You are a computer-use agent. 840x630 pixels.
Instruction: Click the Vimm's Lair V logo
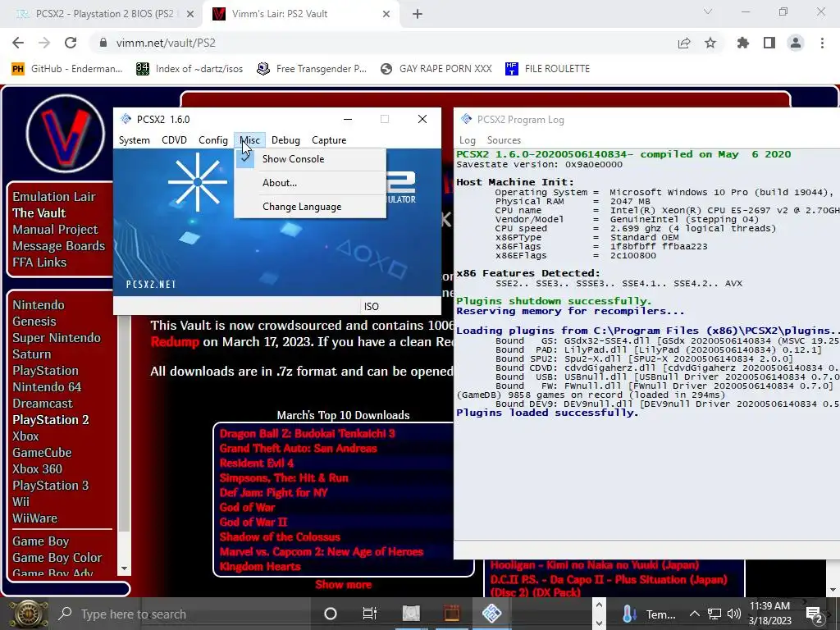[x=66, y=134]
